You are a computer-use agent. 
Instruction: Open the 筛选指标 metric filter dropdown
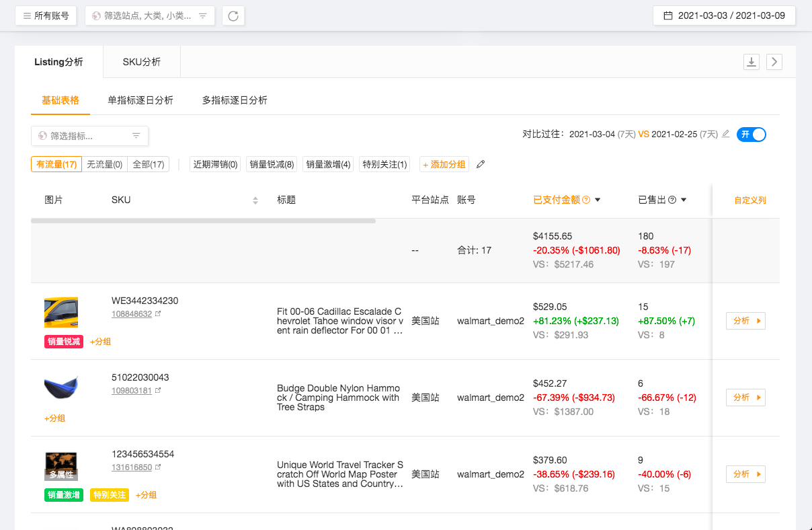(x=89, y=136)
